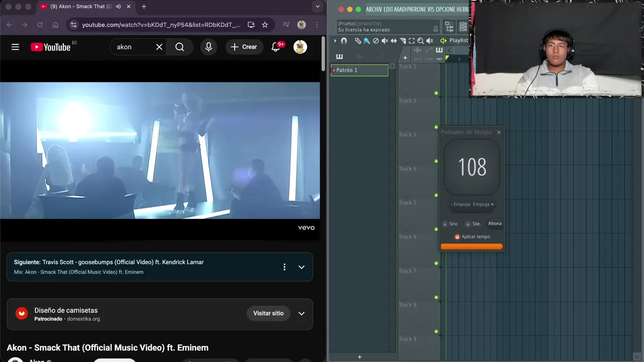The image size is (644, 362).
Task: Click the - Empuja nudge button
Action: [460, 204]
